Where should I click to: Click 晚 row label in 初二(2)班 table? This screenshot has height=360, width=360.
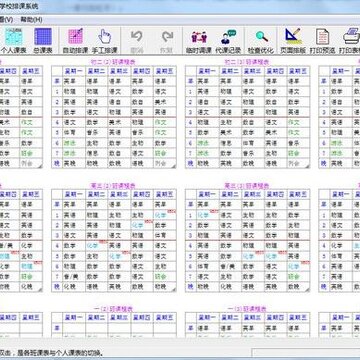[57, 163]
